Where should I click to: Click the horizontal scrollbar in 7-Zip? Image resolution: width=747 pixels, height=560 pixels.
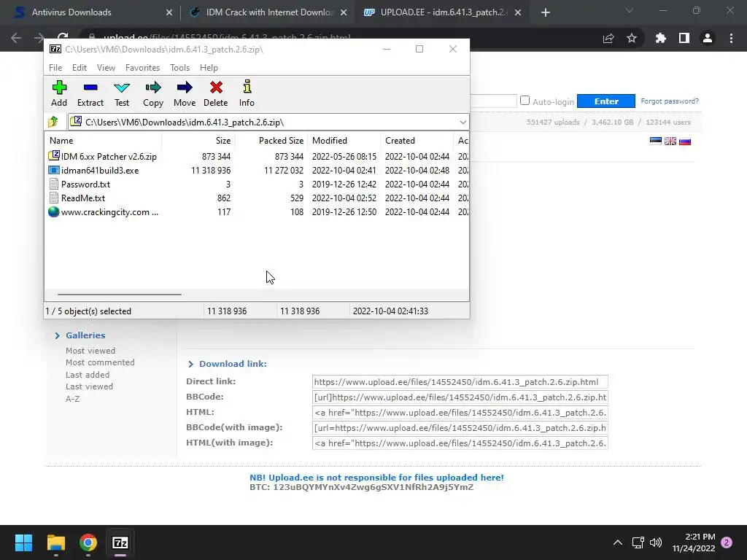tap(119, 295)
